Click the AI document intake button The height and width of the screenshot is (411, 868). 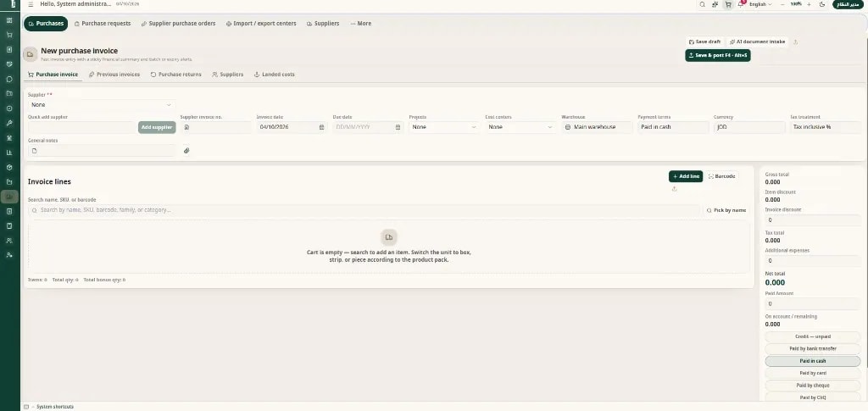pos(757,42)
